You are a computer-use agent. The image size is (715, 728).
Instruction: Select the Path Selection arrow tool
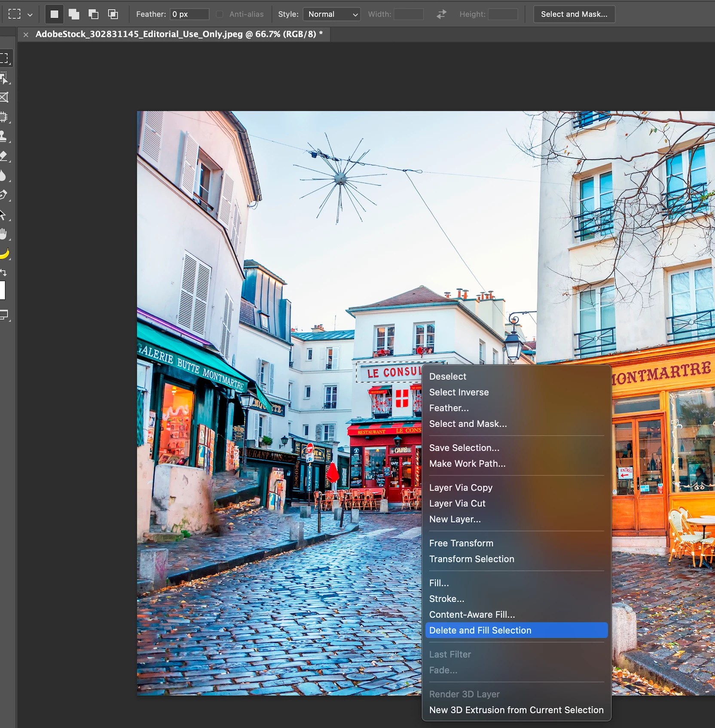pyautogui.click(x=4, y=214)
